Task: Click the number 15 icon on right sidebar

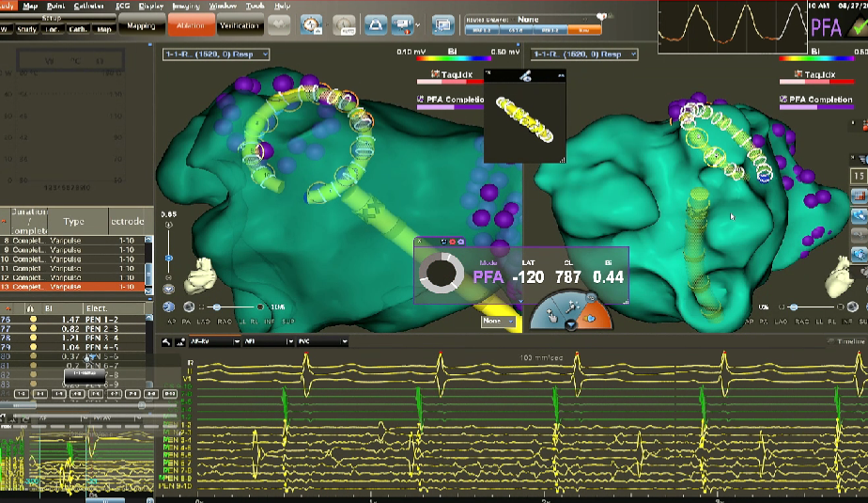Action: point(858,176)
